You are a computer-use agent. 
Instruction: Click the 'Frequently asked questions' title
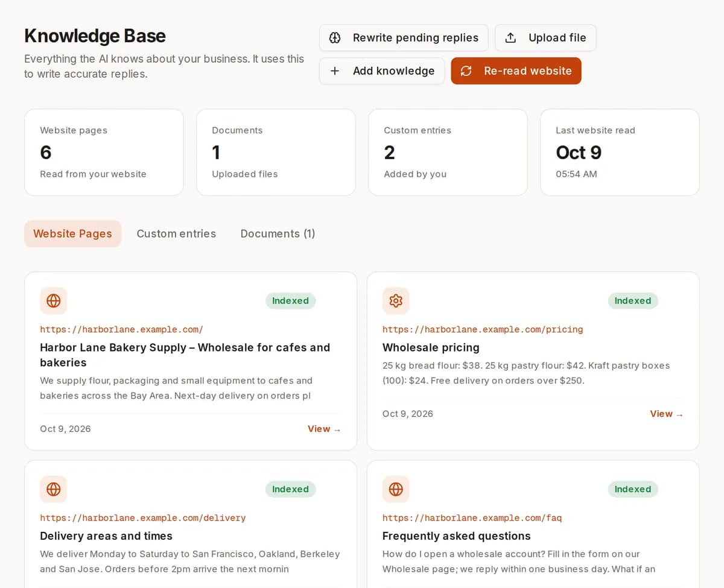pos(457,536)
